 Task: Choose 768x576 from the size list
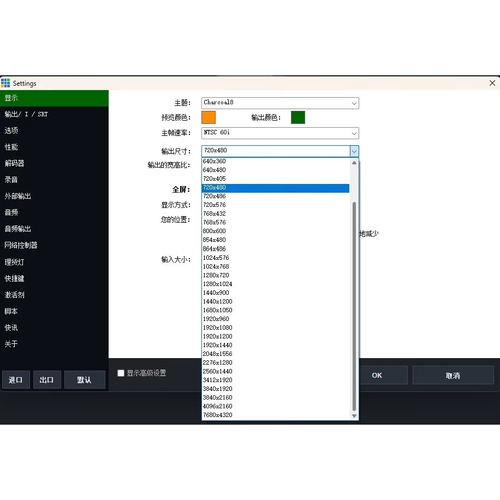(x=276, y=222)
